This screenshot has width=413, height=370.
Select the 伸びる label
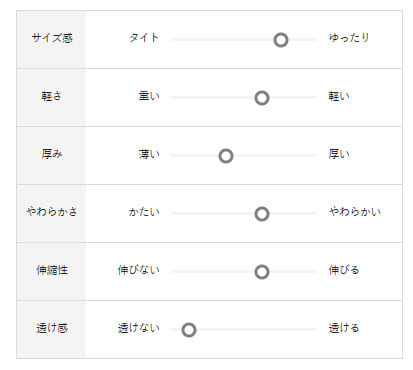pos(344,270)
